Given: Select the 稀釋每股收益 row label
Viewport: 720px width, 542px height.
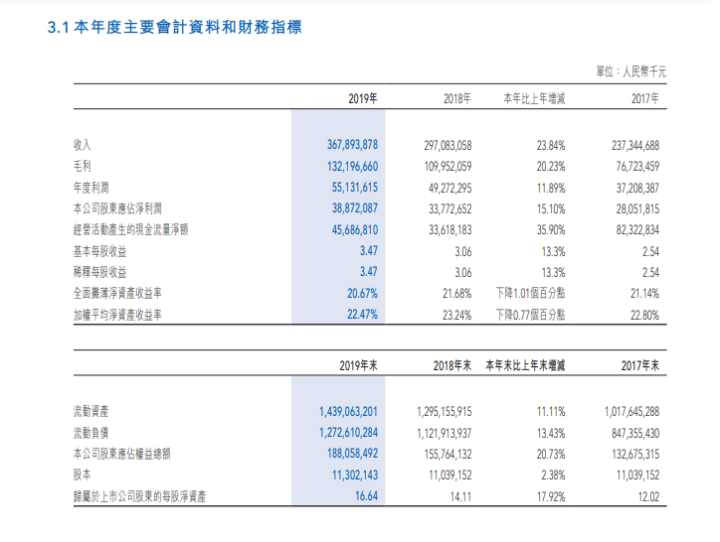Looking at the screenshot, I should click(100, 272).
